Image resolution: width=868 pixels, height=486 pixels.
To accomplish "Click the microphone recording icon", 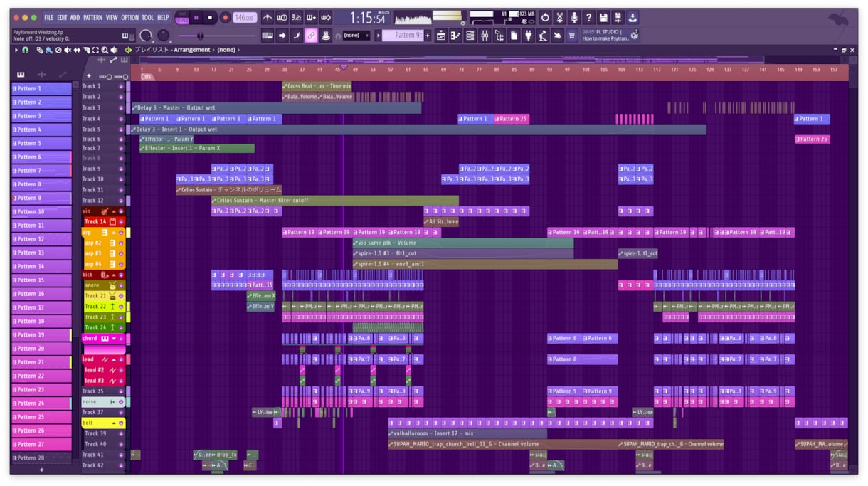I will (x=574, y=17).
